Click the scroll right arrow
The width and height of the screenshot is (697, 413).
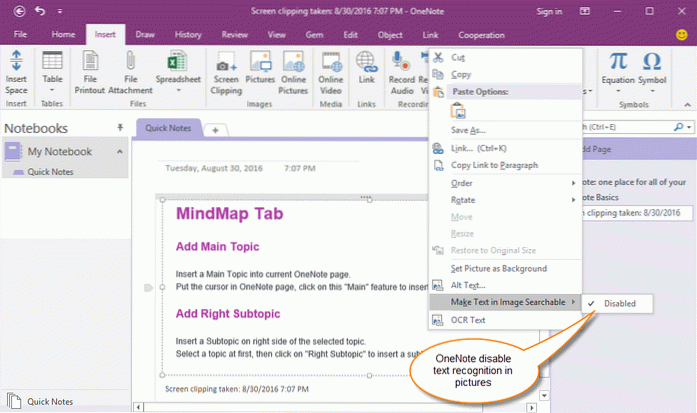pyautogui.click(x=531, y=407)
